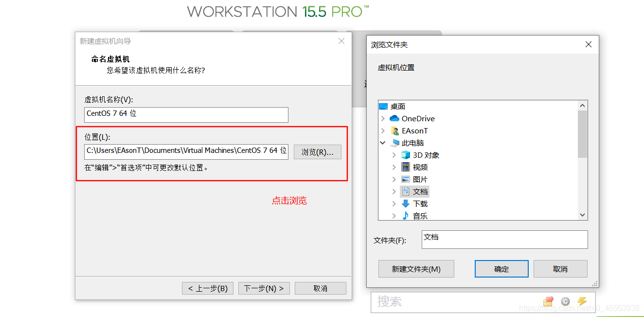Select the 下载 (Downloads) folder icon
644x317 pixels.
click(x=405, y=204)
